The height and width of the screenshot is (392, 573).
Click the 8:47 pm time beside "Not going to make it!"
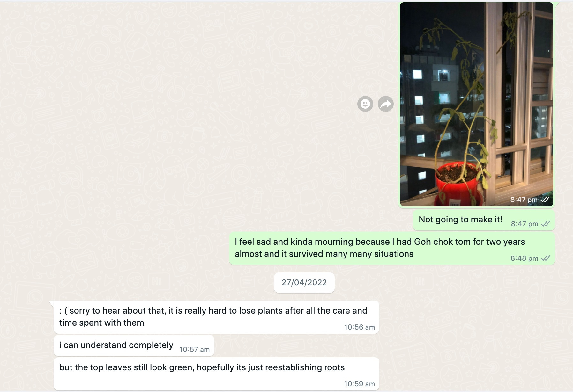click(525, 224)
